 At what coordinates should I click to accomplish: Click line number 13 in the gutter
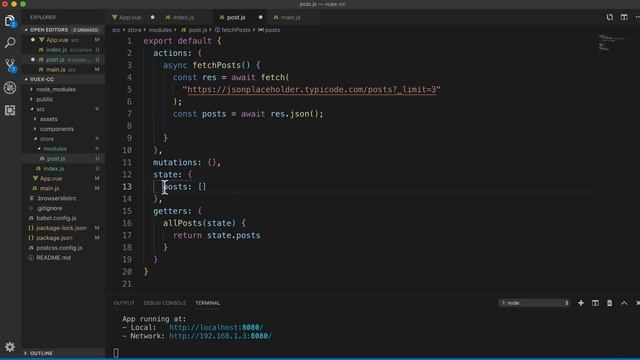(x=127, y=187)
